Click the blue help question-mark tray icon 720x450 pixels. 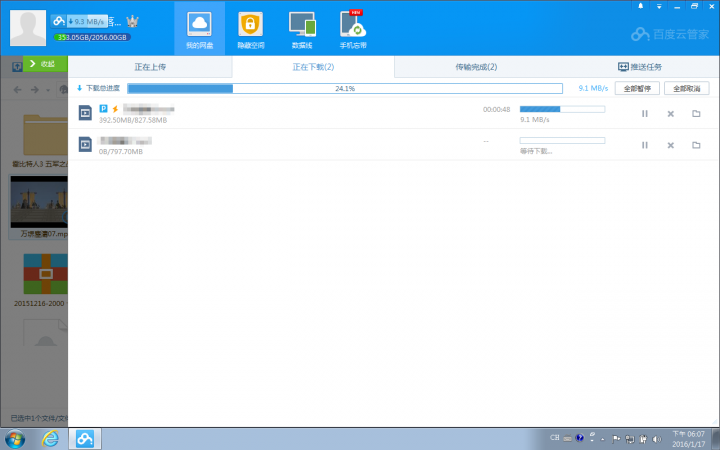pyautogui.click(x=579, y=438)
